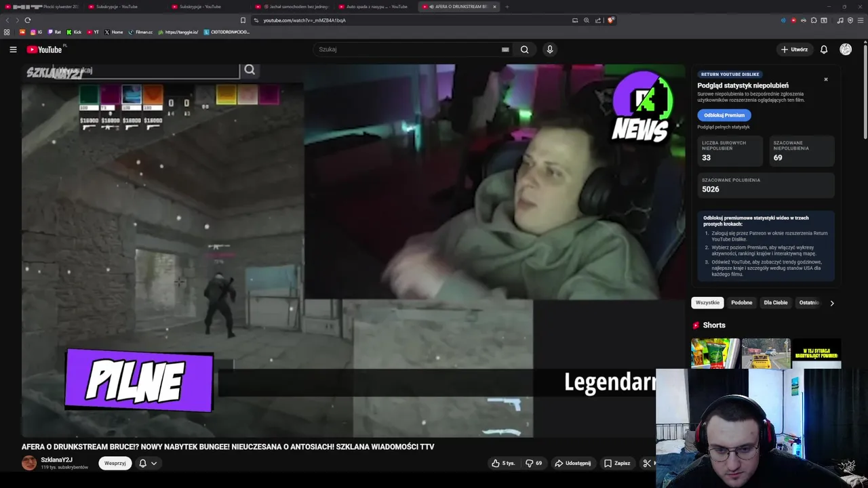The width and height of the screenshot is (868, 488).
Task: Focus the YouTube Szukaj search field
Action: coord(407,49)
